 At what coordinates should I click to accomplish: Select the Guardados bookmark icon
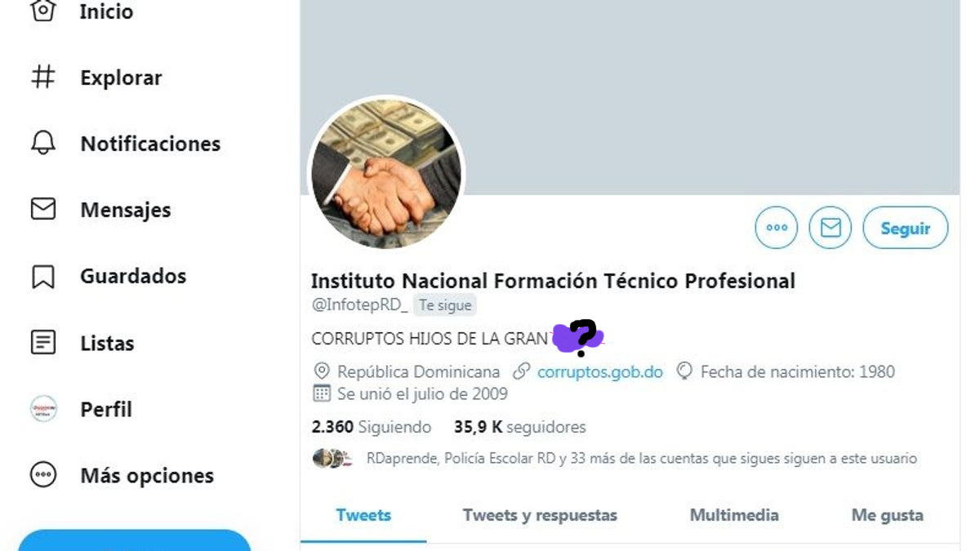(43, 276)
